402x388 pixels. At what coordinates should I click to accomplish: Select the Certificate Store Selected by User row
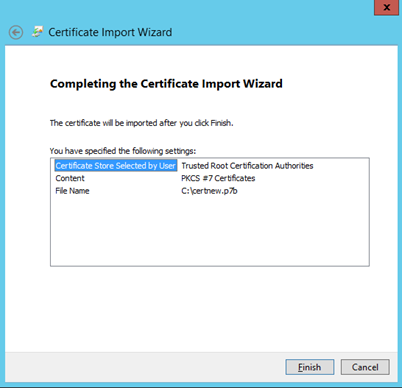point(210,166)
